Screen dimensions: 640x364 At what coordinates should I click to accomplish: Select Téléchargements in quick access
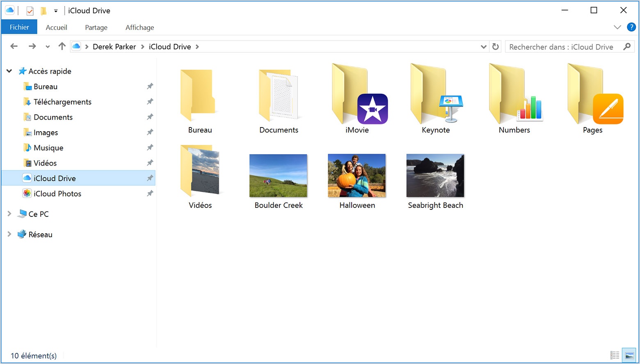(62, 102)
